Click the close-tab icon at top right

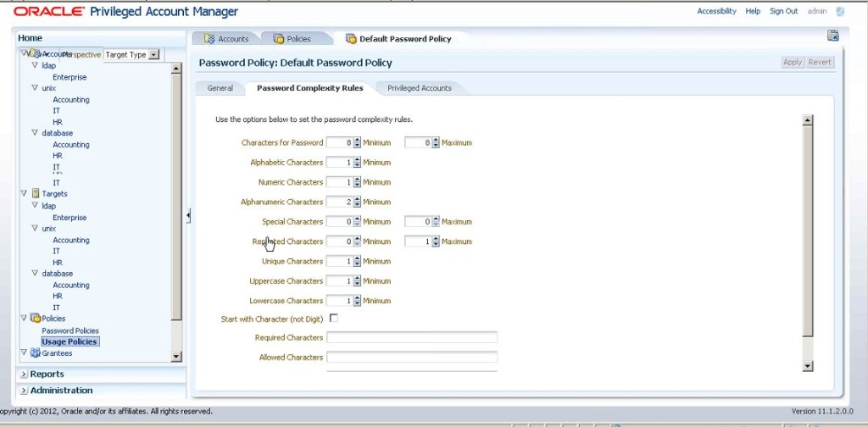pyautogui.click(x=832, y=36)
